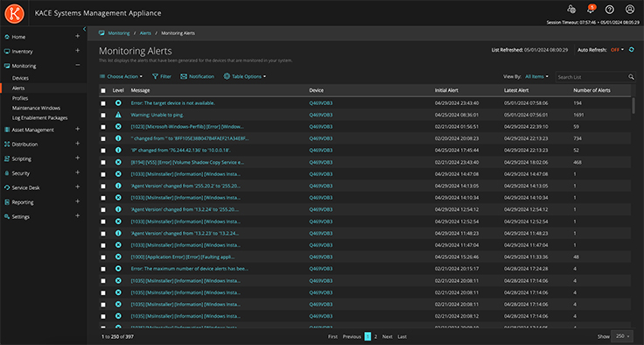
Task: Click the organization switch icon in header
Action: pos(571,10)
